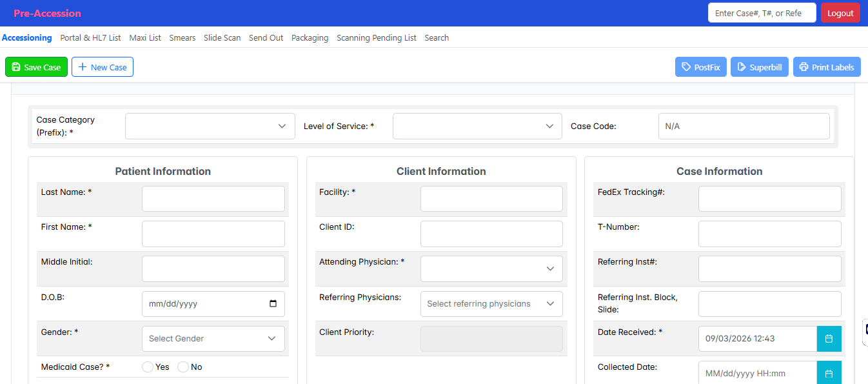Open calendar picker for Date Received
868x384 pixels.
point(829,339)
